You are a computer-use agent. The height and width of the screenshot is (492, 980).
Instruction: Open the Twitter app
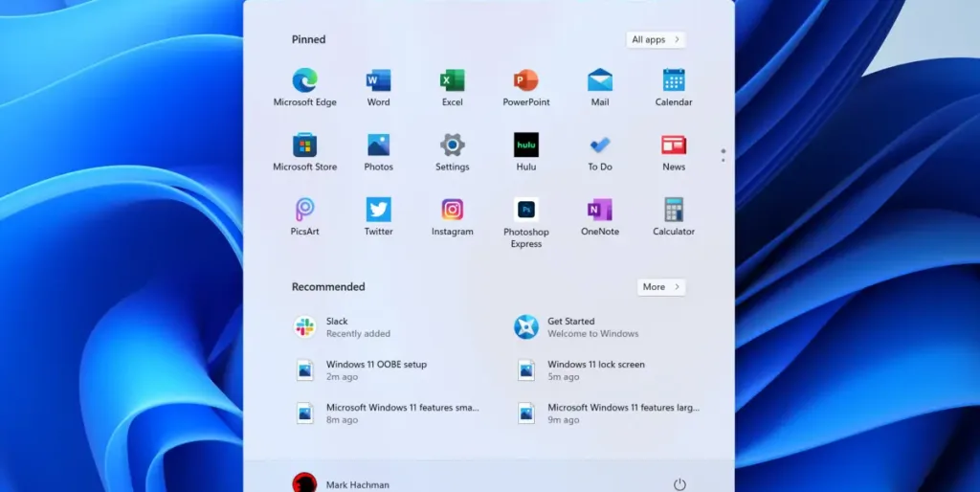[x=379, y=216]
